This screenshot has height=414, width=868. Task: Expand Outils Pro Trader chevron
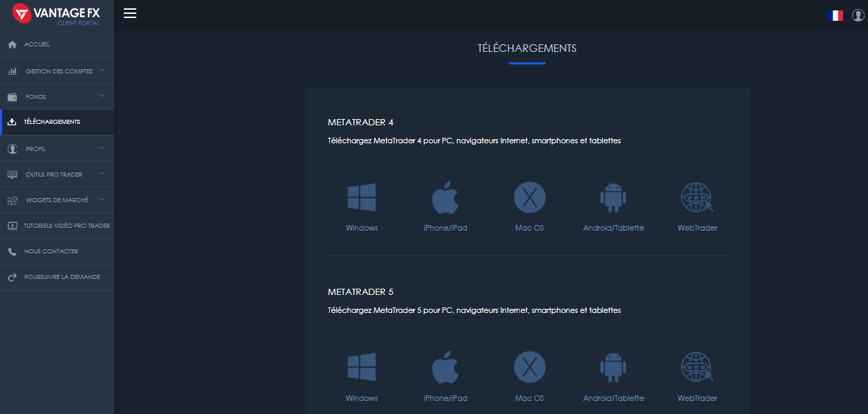[x=102, y=174]
